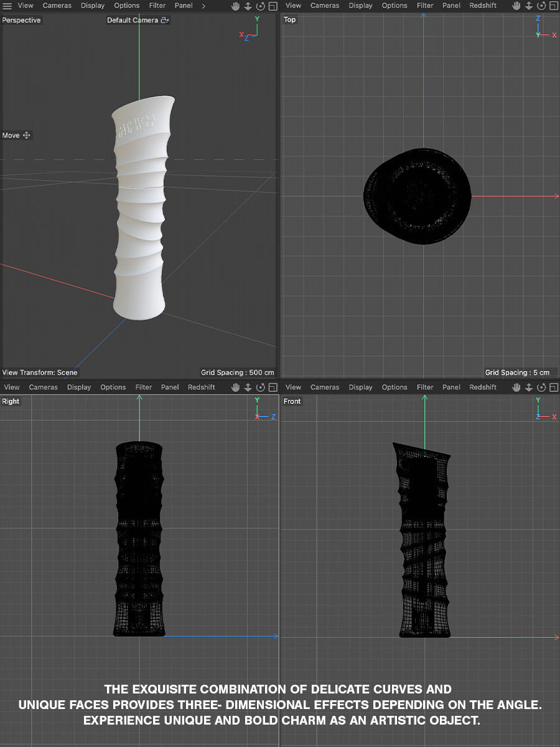Click the dolly arrows icon in Perspective viewport
This screenshot has height=747, width=560.
pyautogui.click(x=248, y=6)
